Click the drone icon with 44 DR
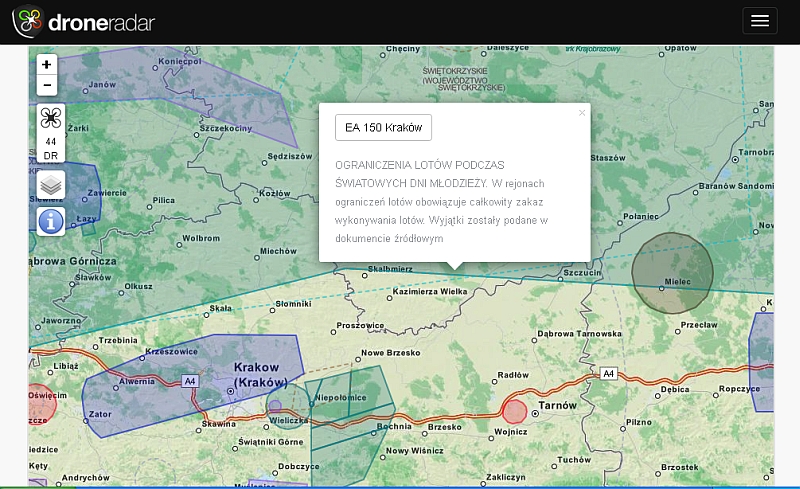The image size is (800, 489). pos(51,133)
